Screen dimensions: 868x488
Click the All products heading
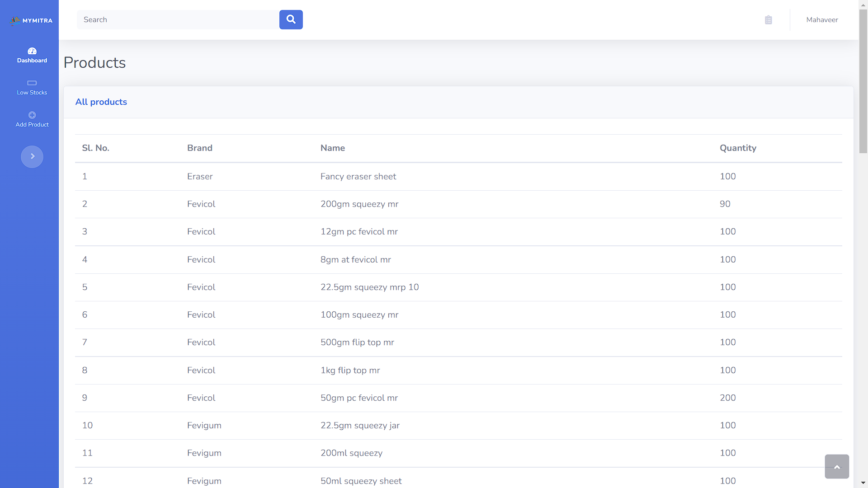click(101, 102)
